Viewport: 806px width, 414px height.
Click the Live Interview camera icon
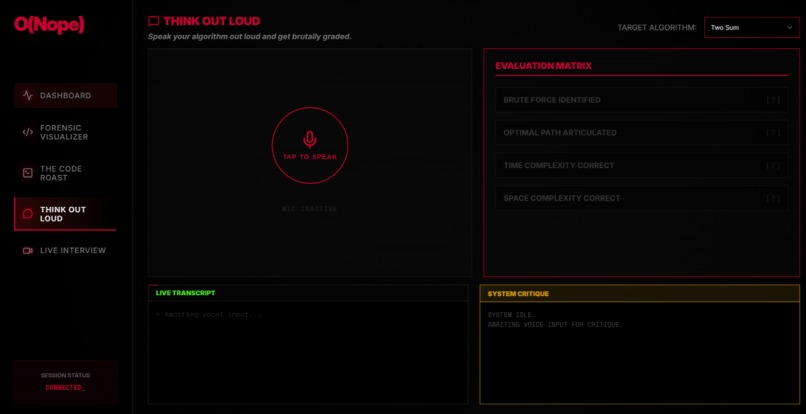tap(28, 250)
